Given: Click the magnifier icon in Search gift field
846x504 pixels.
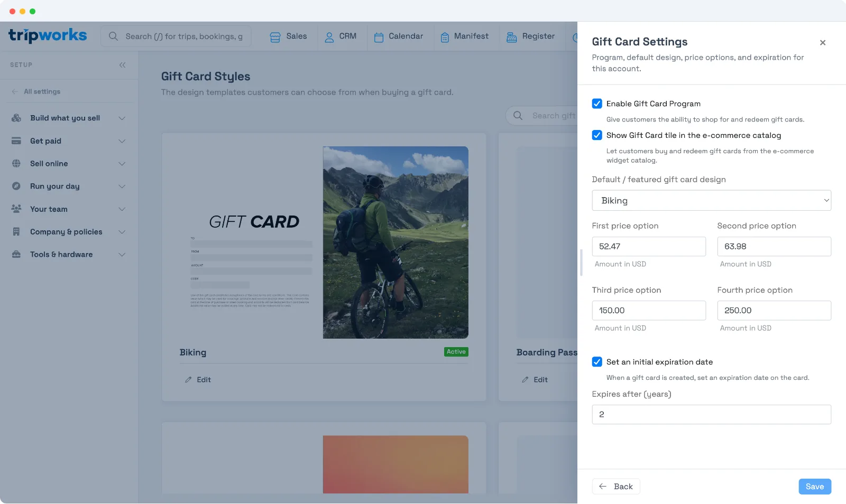Looking at the screenshot, I should 518,116.
